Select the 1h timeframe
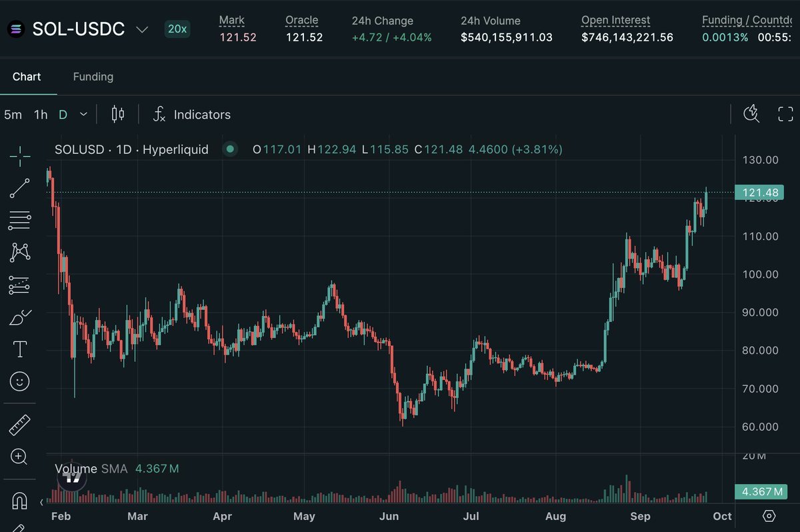This screenshot has height=532, width=800. point(41,115)
